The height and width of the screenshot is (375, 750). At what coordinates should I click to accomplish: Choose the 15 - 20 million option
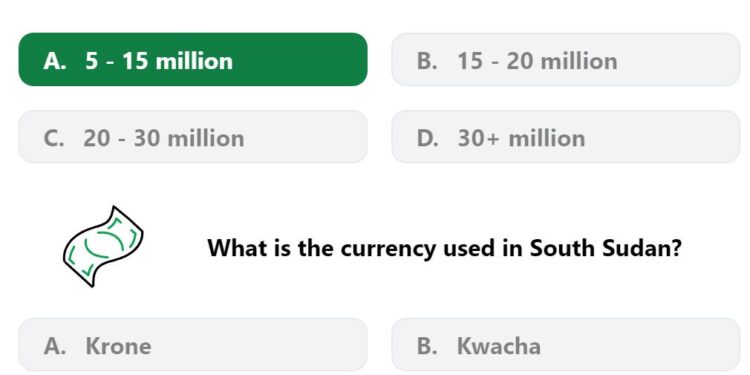pos(565,59)
